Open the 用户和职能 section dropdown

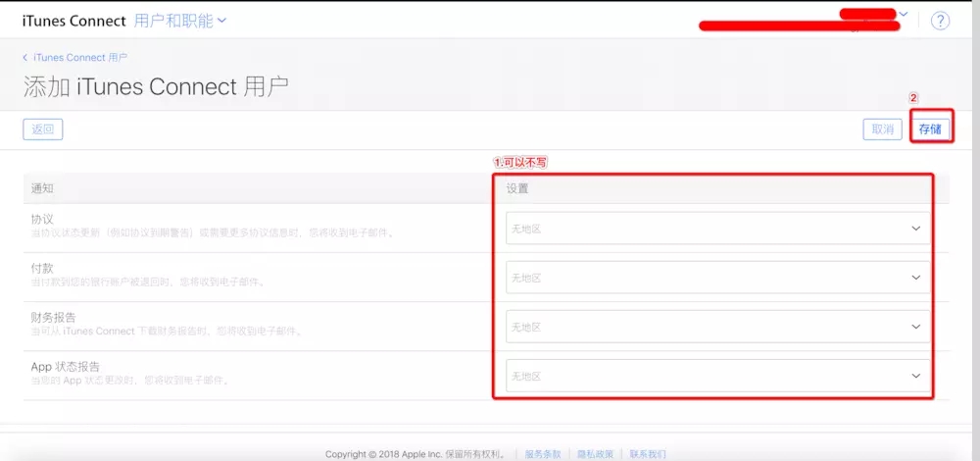[x=180, y=21]
